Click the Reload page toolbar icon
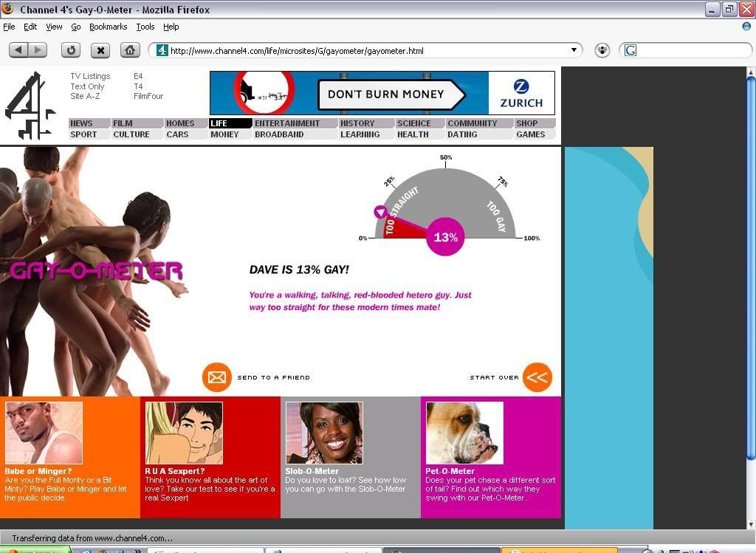 (71, 50)
